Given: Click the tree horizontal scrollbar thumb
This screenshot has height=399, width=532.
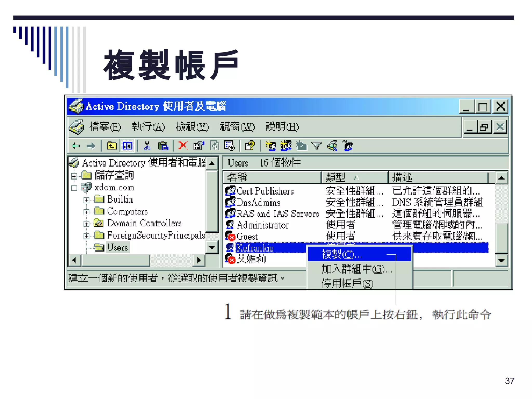Looking at the screenshot, I should tap(116, 260).
